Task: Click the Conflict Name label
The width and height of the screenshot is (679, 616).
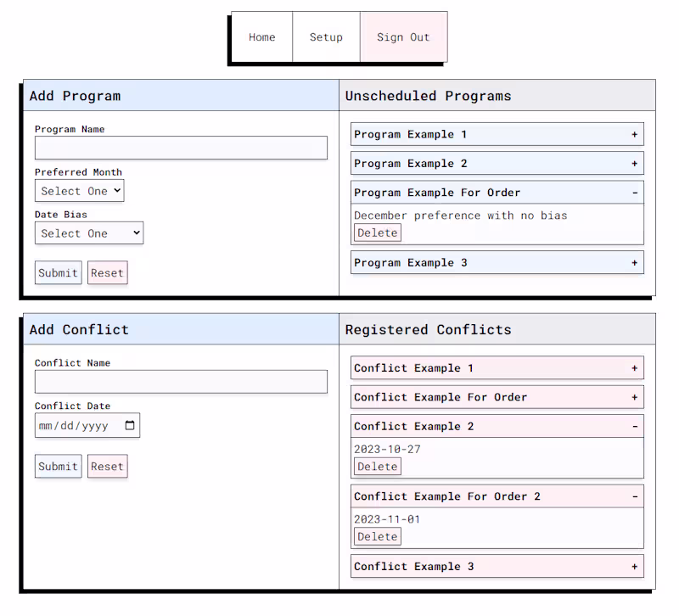Action: click(x=72, y=363)
